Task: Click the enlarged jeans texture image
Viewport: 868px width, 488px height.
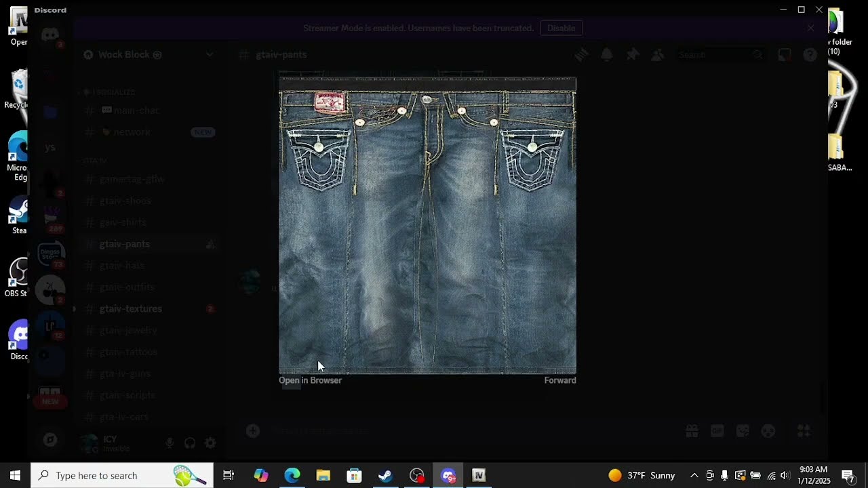Action: [x=427, y=225]
